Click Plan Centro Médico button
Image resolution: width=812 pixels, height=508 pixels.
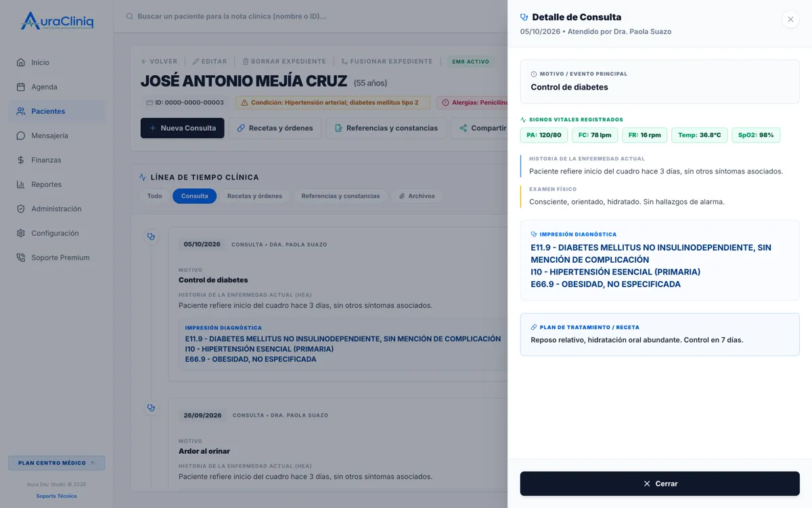pos(57,463)
